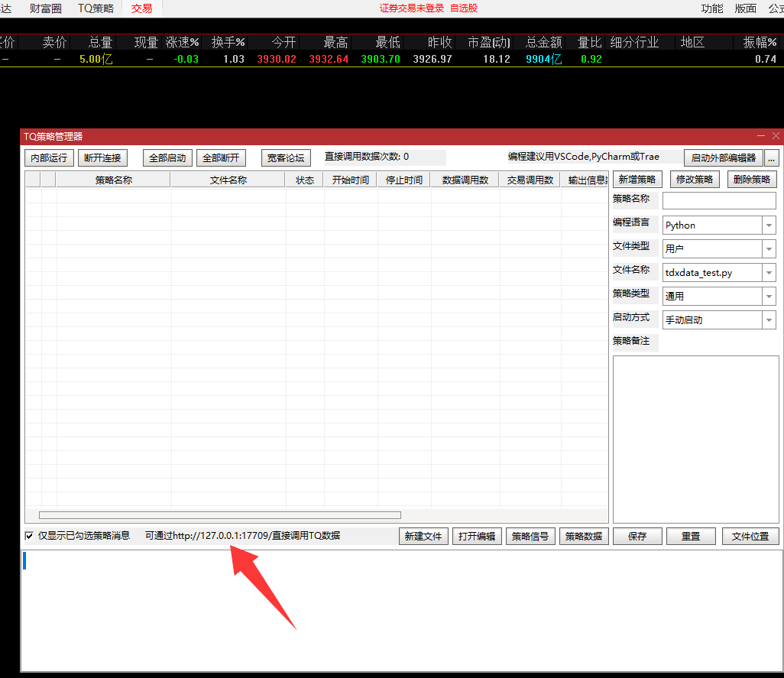Click the 涨速% quote column header

tap(183, 43)
